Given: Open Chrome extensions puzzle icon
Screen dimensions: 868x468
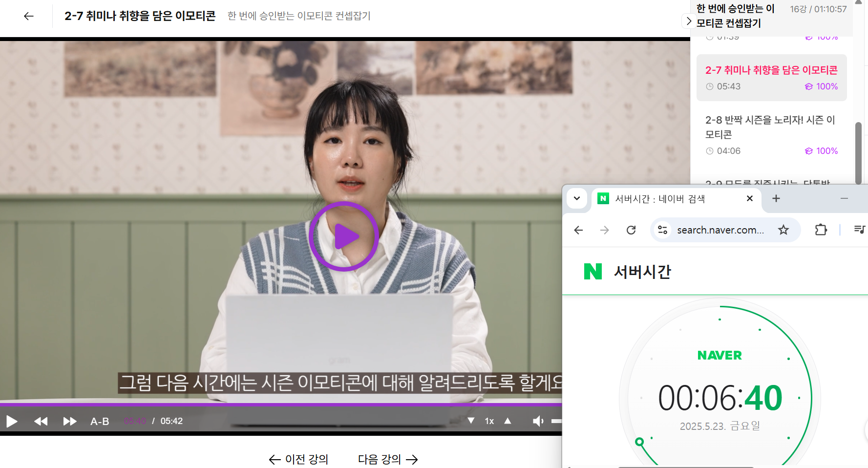Looking at the screenshot, I should pyautogui.click(x=821, y=230).
